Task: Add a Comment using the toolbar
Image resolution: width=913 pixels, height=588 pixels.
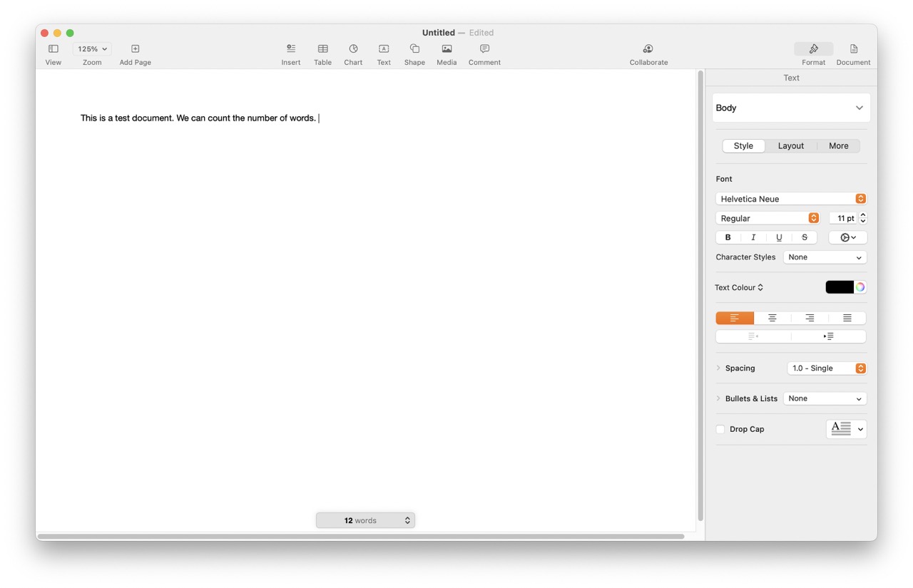Action: tap(484, 54)
